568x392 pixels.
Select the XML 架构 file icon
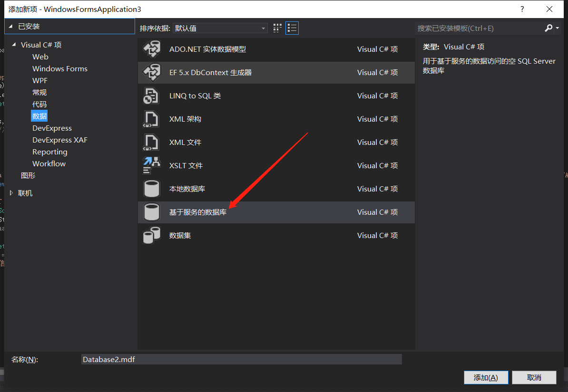click(x=152, y=119)
